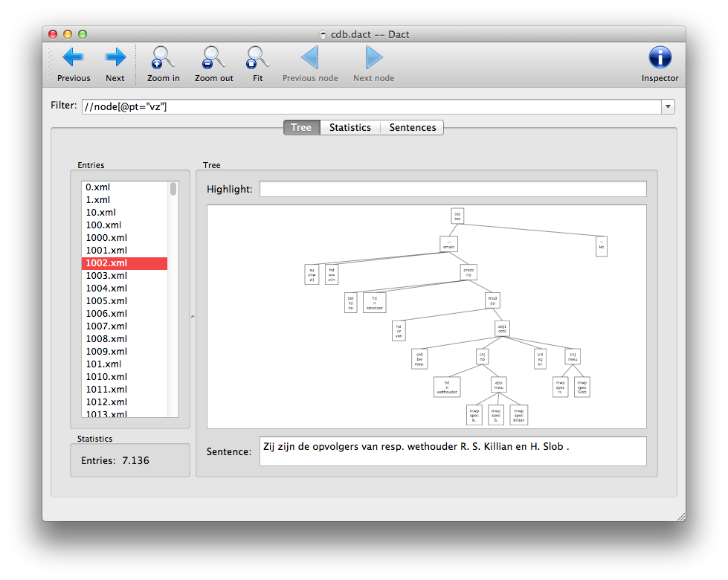The image size is (728, 580).
Task: Switch to the Statistics tab
Action: 349,127
